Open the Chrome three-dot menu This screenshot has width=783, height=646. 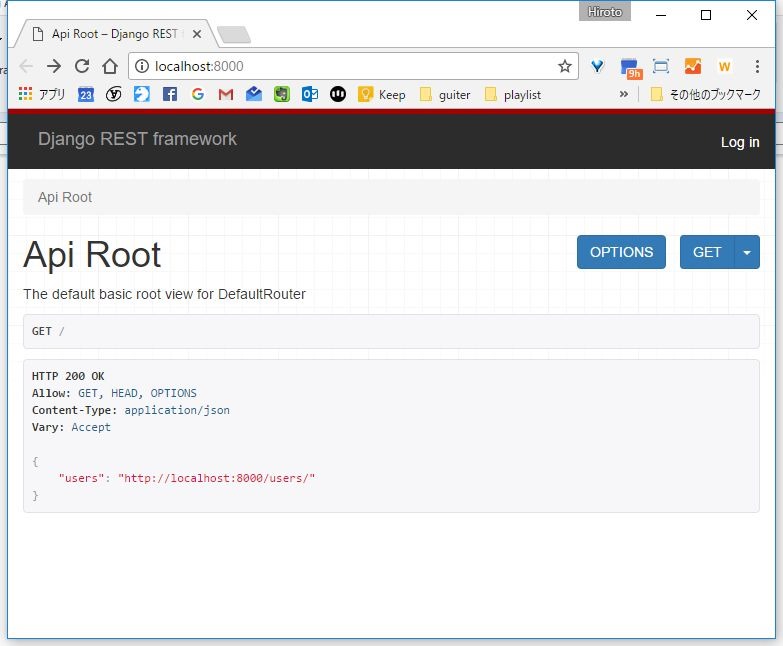757,66
